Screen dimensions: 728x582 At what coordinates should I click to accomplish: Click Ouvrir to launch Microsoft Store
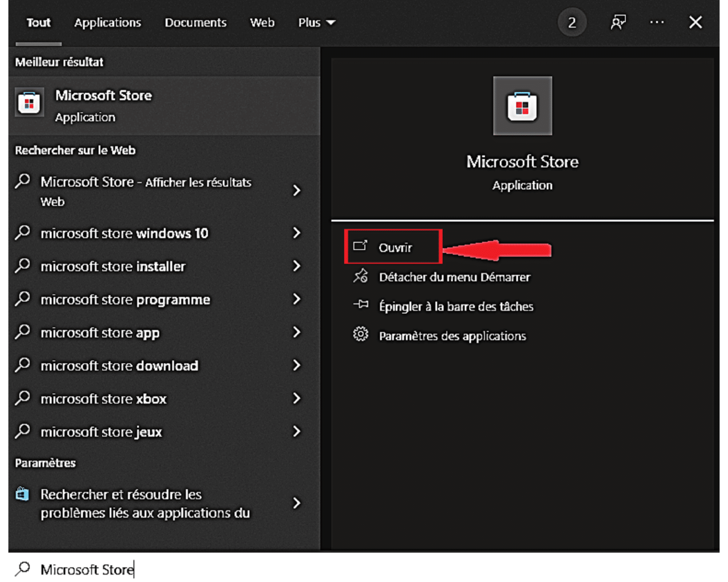coord(393,247)
